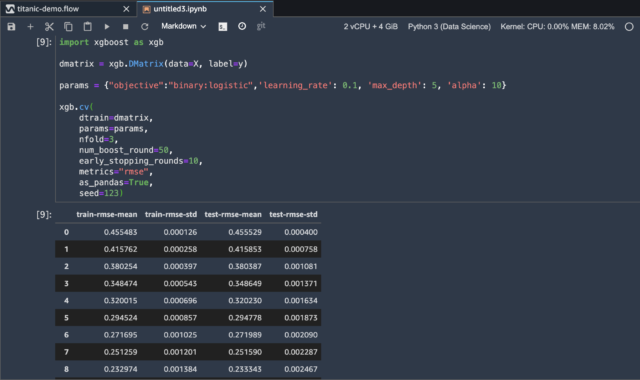
Task: Select cell value 0.320015 in row 4
Action: [x=120, y=300]
